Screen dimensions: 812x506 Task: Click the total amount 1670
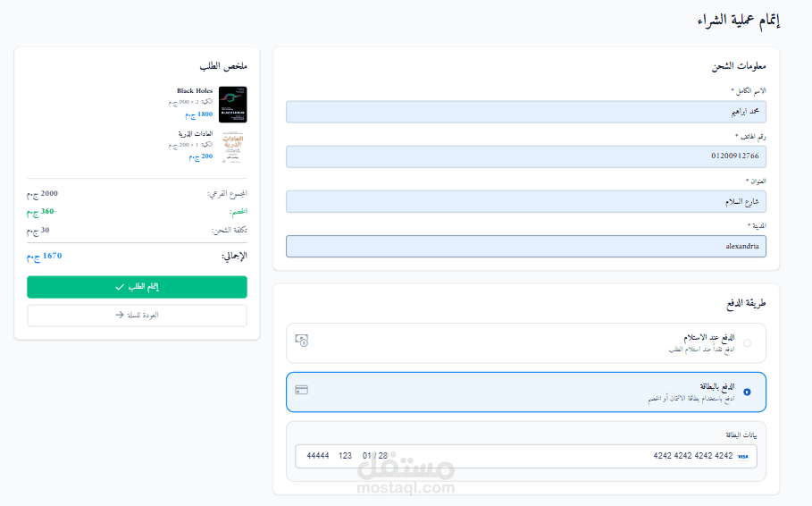(x=45, y=256)
